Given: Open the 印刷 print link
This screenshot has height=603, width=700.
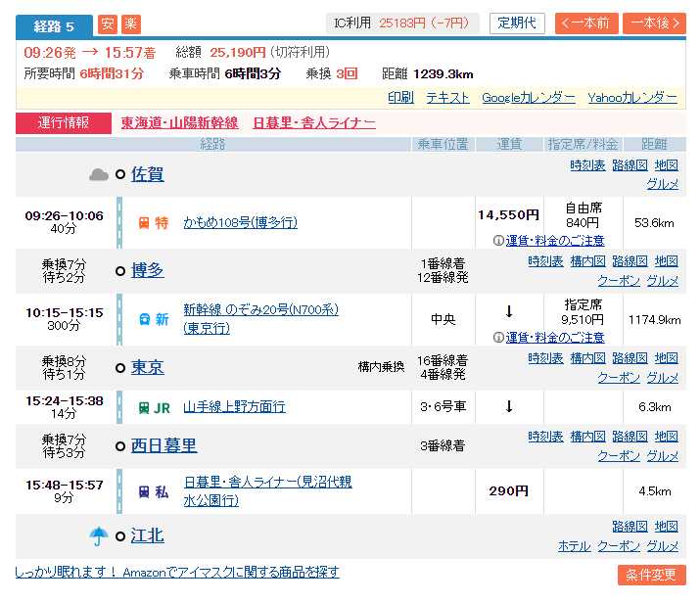Looking at the screenshot, I should 400,97.
